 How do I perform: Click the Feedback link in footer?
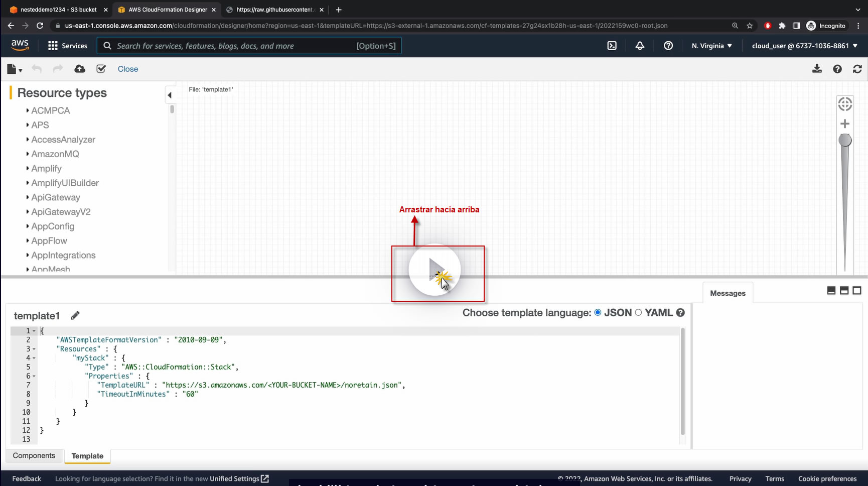click(x=27, y=478)
